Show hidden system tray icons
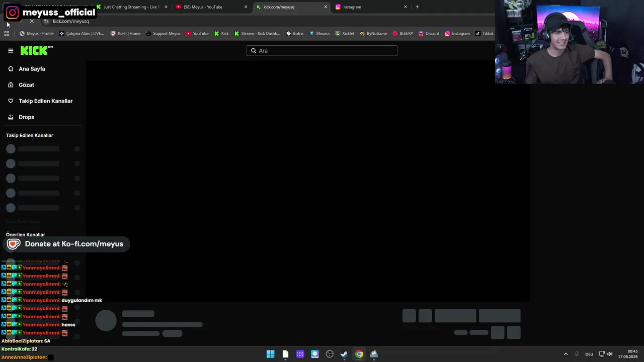 pos(566,354)
